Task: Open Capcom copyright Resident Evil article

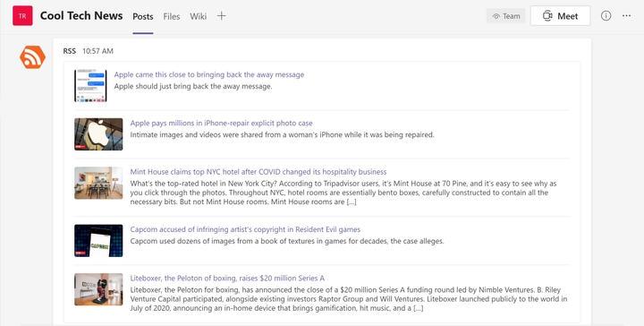Action: [245, 229]
